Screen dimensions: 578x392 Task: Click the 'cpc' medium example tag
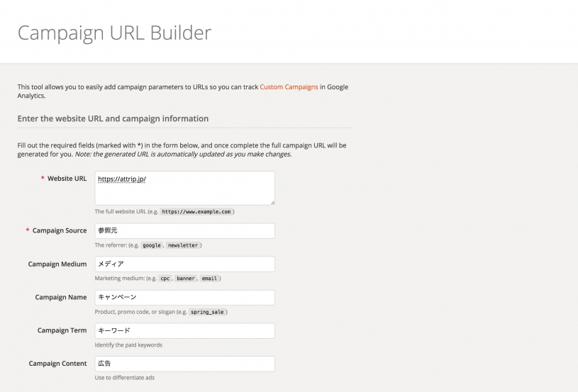(x=165, y=279)
